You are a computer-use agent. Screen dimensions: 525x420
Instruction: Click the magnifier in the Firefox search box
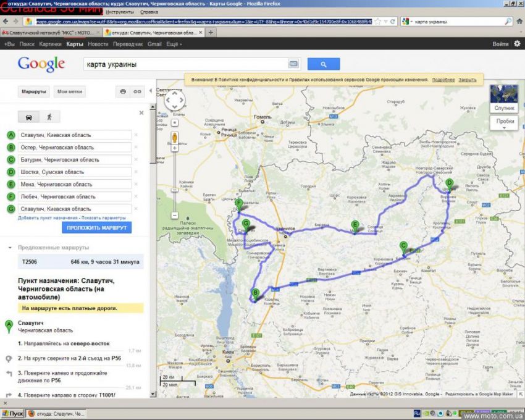point(508,22)
